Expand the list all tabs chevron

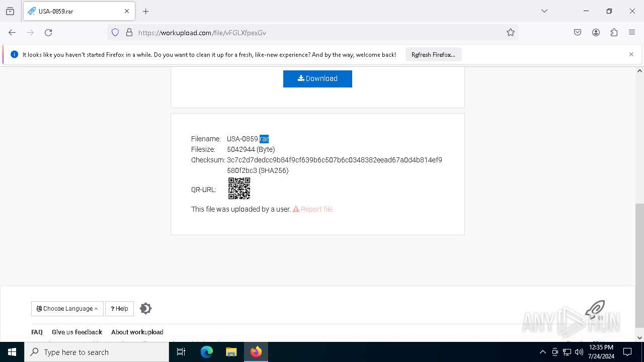point(544,11)
